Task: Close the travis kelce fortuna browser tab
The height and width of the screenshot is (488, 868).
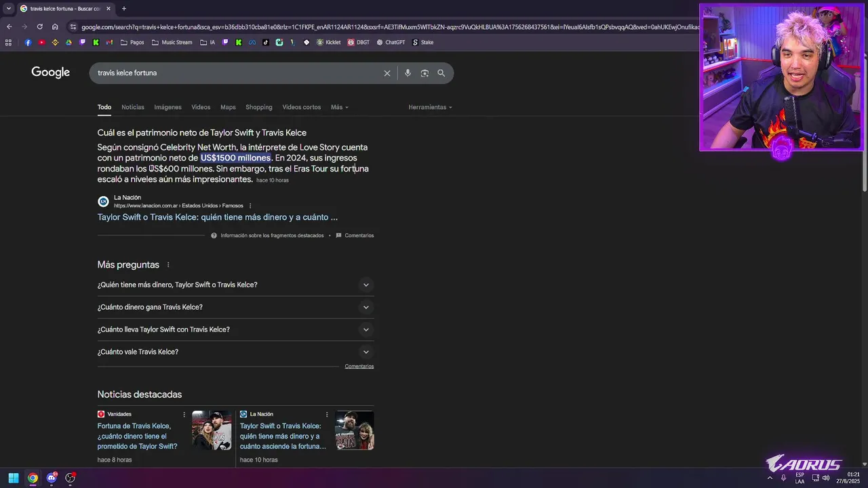Action: click(108, 9)
